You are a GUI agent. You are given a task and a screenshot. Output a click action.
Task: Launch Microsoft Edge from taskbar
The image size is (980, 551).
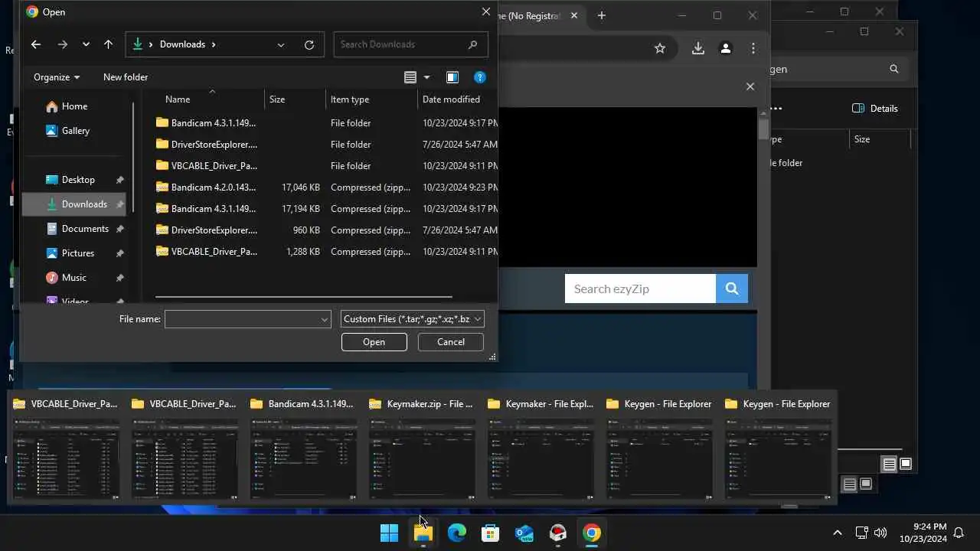coord(457,533)
